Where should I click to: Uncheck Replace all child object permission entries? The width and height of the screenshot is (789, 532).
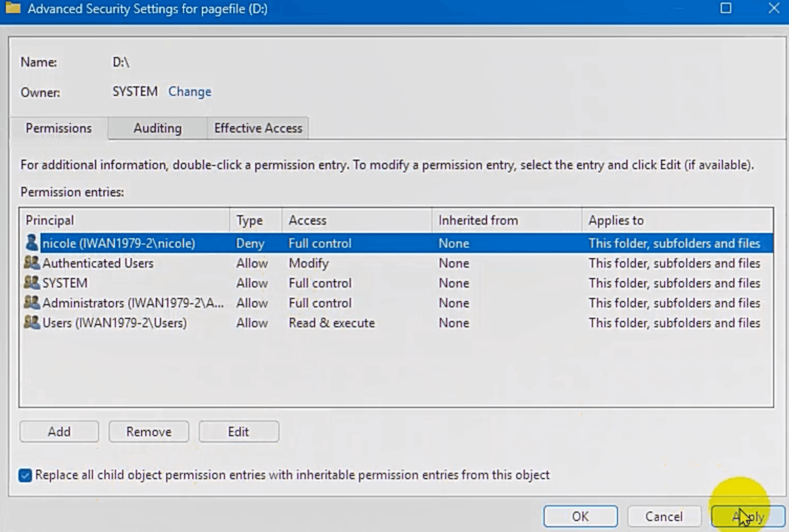click(24, 475)
